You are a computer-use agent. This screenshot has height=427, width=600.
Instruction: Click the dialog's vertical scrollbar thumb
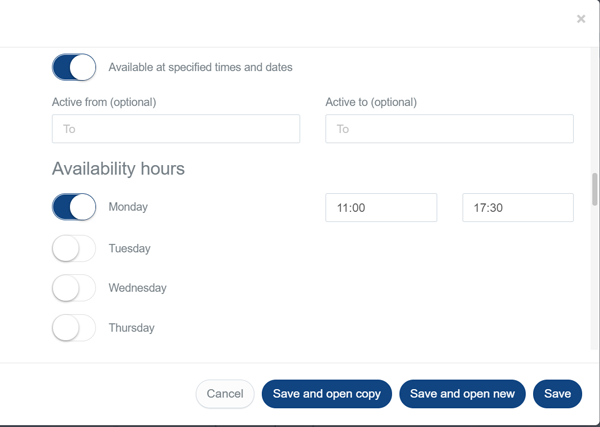595,189
